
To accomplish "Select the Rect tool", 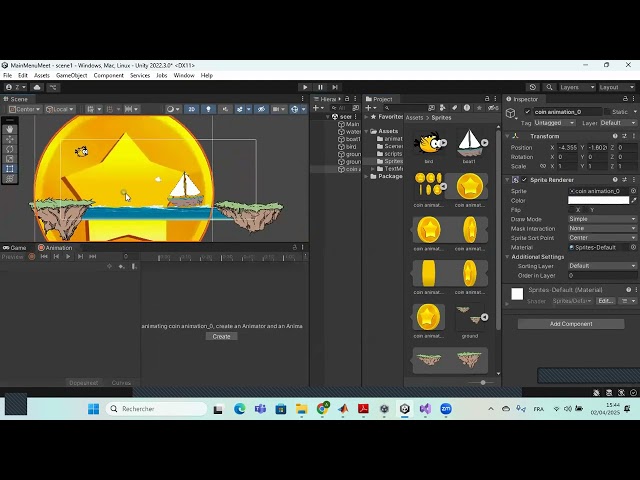I will click(x=10, y=169).
